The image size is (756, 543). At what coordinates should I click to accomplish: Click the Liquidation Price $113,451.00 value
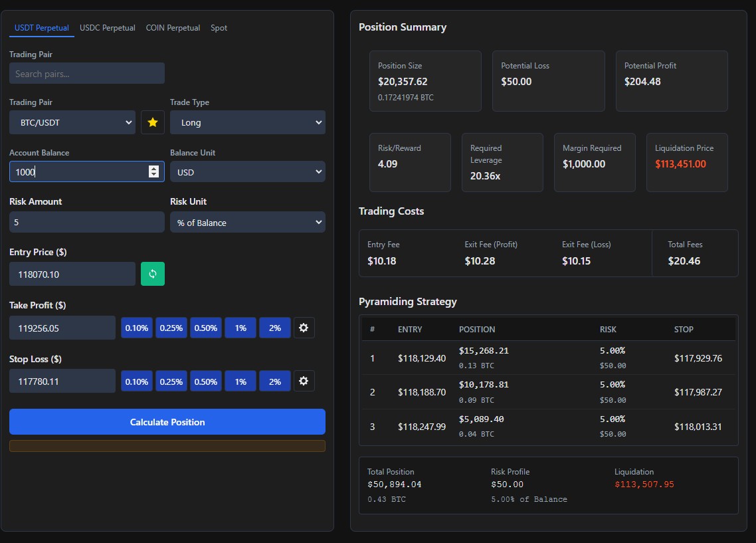click(x=680, y=164)
